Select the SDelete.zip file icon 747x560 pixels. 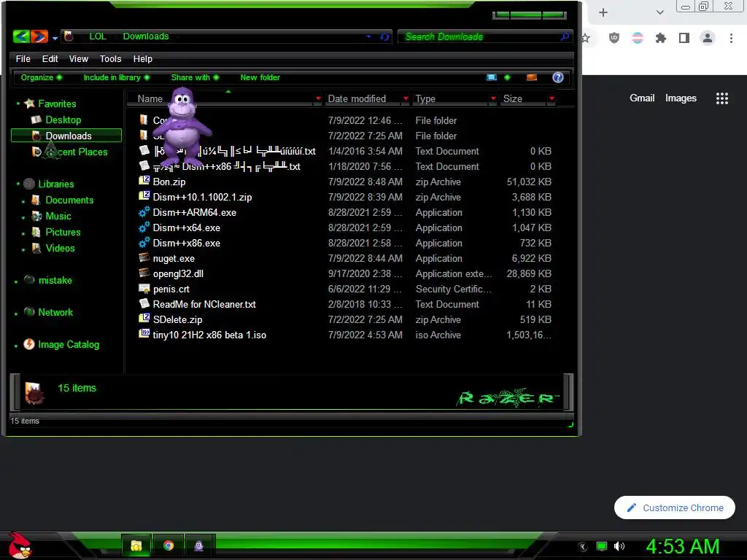pos(144,319)
